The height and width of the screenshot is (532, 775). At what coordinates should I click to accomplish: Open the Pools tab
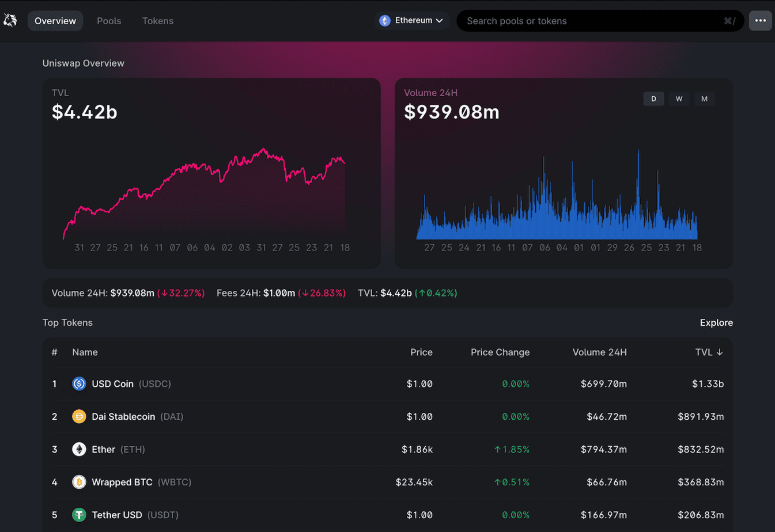(x=109, y=21)
